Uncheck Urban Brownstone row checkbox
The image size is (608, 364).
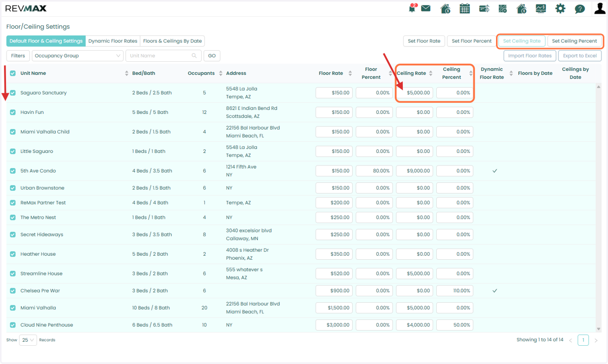[x=13, y=188]
